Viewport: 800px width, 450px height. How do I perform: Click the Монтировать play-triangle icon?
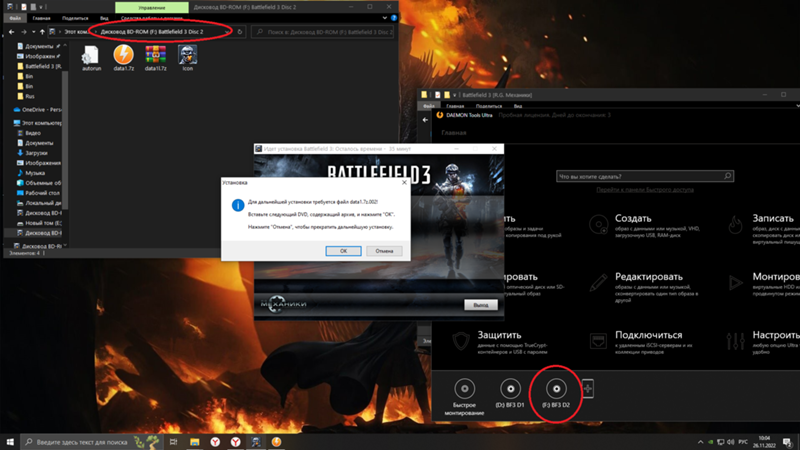(x=735, y=282)
